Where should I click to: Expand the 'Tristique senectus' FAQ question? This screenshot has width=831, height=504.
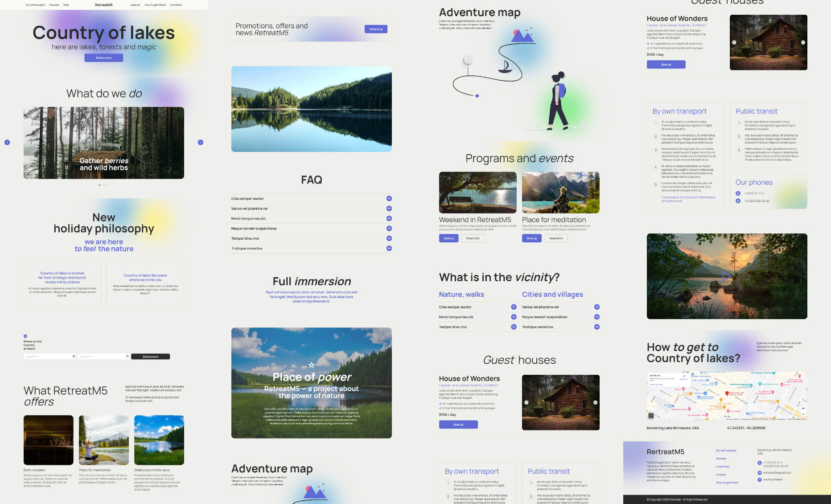pos(389,248)
